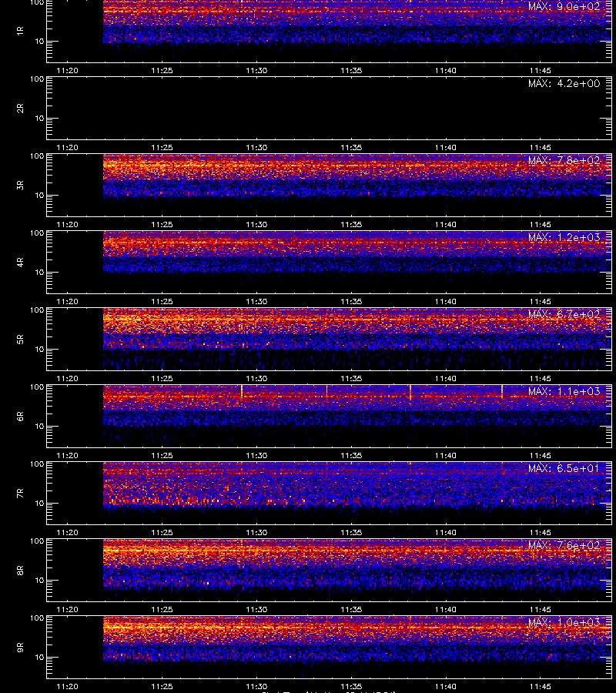Click the 11:25 time label below panel 2R
The height and width of the screenshot is (693, 616).
pyautogui.click(x=162, y=148)
